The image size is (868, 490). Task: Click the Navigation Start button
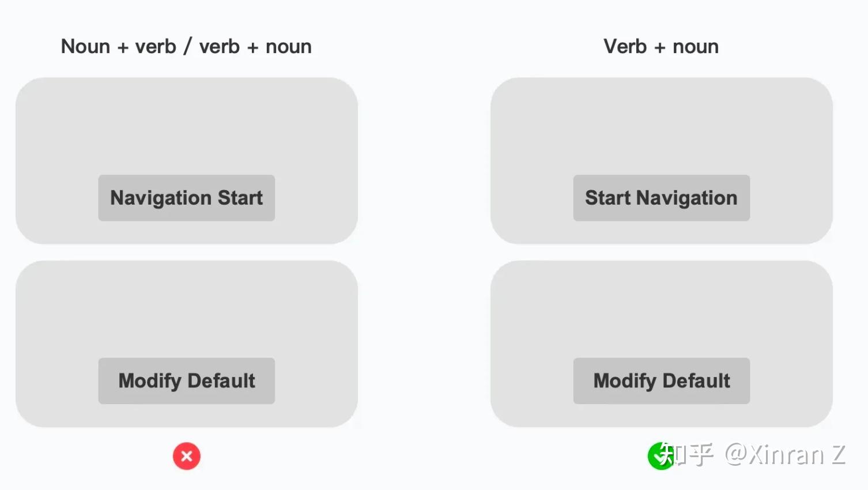[x=187, y=198]
